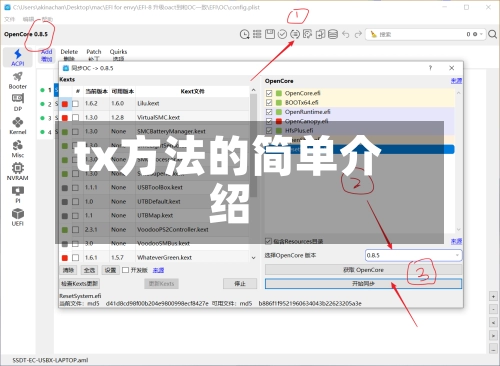Open the UEFI section in sidebar
The width and height of the screenshot is (500, 366).
[x=18, y=217]
